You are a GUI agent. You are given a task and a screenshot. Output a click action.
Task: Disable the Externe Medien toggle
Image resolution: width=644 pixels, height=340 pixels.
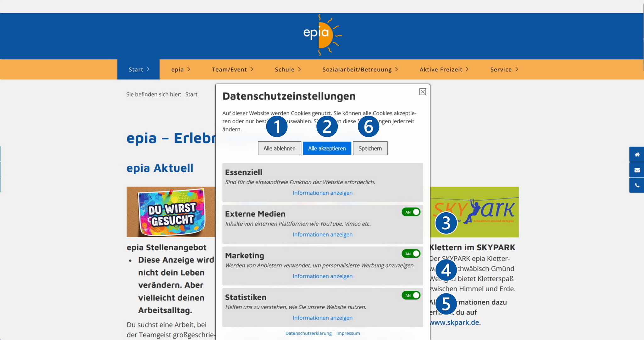click(411, 212)
